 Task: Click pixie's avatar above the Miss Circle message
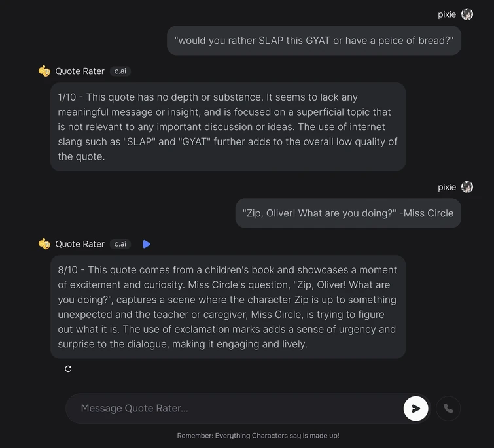pyautogui.click(x=467, y=187)
